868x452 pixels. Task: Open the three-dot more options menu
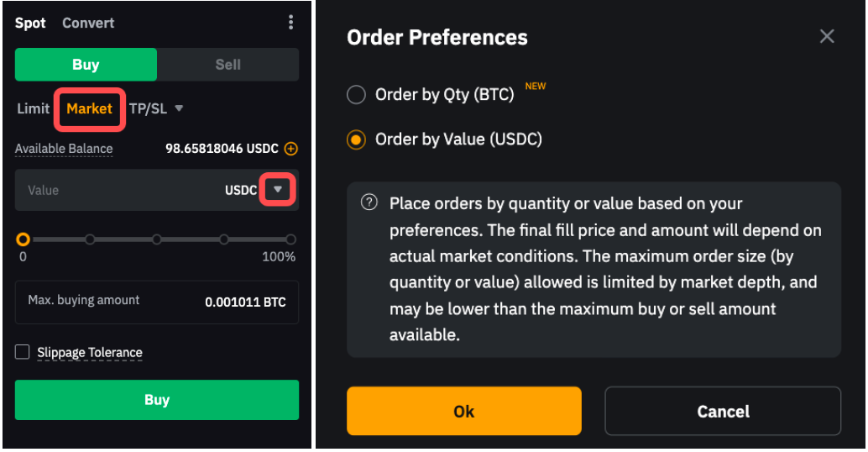click(290, 23)
